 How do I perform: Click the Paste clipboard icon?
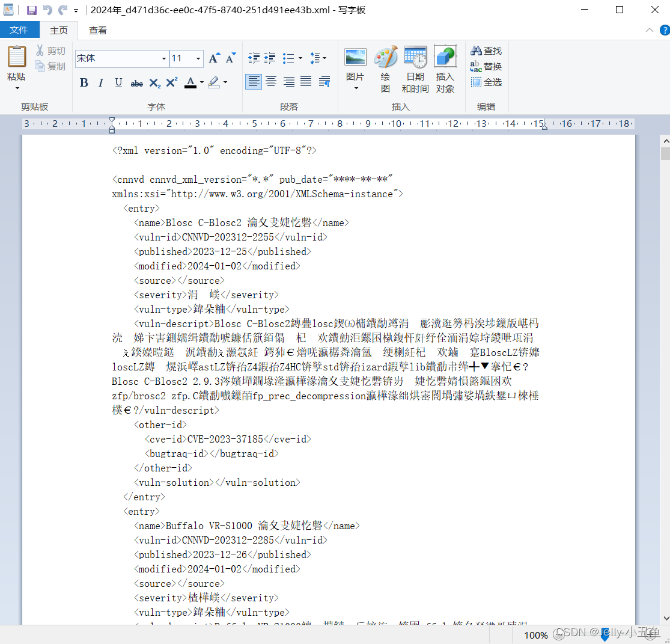pos(17,57)
